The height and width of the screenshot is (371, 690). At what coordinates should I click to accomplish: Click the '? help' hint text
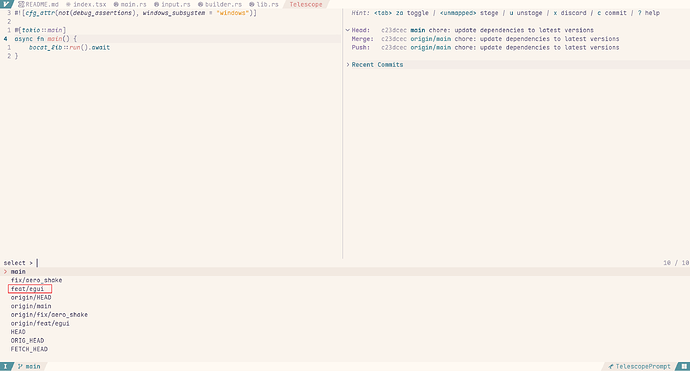[x=649, y=13]
